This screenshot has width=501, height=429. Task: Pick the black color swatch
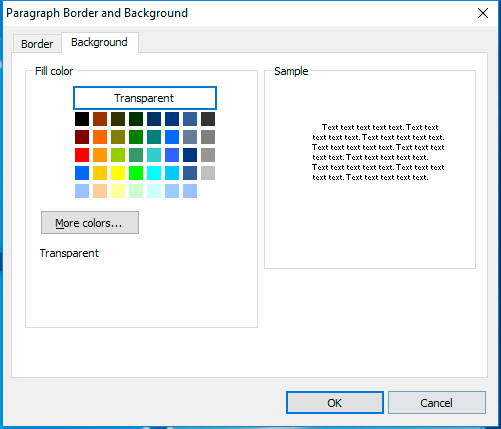click(x=82, y=119)
